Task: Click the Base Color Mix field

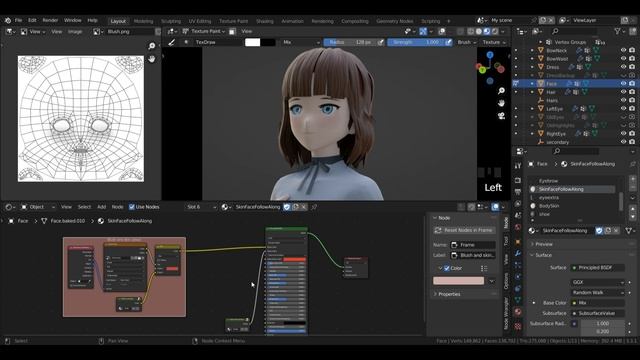Action: [x=598, y=303]
